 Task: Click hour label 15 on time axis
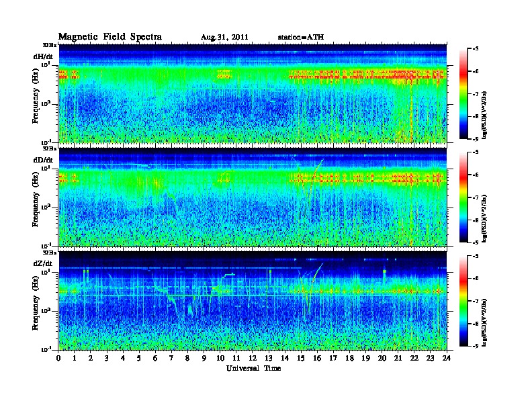click(301, 358)
